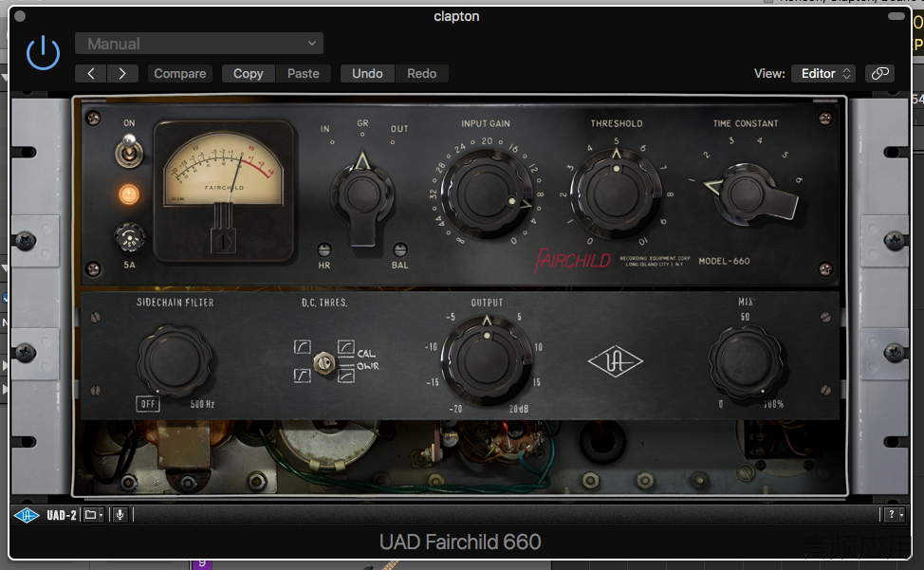The height and width of the screenshot is (570, 924).
Task: Toggle the plugin power bypass button
Action: click(x=43, y=53)
